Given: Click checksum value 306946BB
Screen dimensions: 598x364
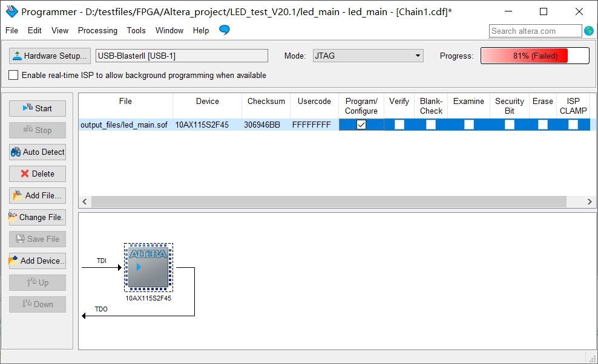Looking at the screenshot, I should (262, 125).
